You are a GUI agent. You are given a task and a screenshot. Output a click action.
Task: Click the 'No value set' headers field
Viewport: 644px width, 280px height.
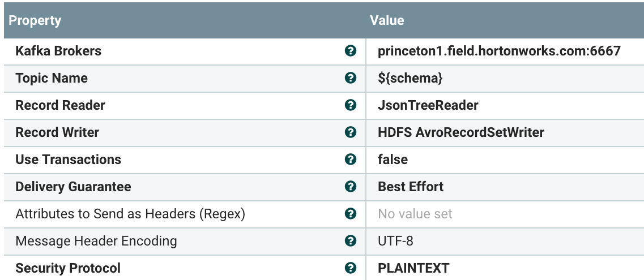point(415,214)
